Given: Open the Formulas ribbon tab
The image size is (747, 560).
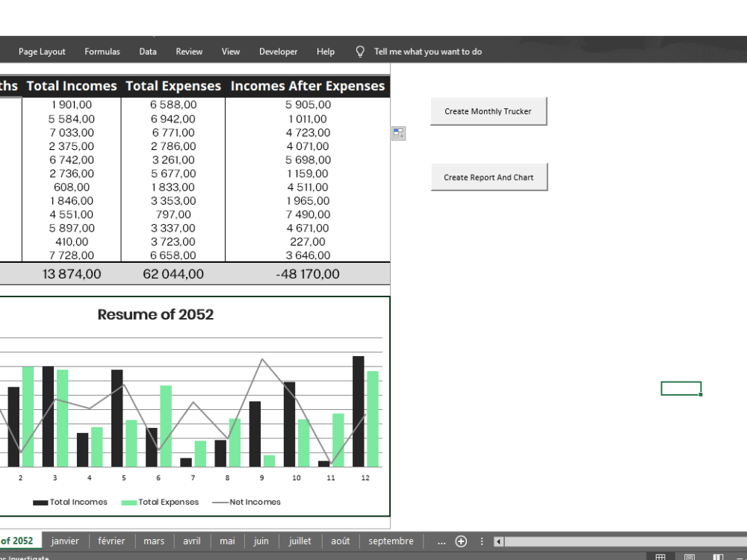Looking at the screenshot, I should tap(102, 52).
